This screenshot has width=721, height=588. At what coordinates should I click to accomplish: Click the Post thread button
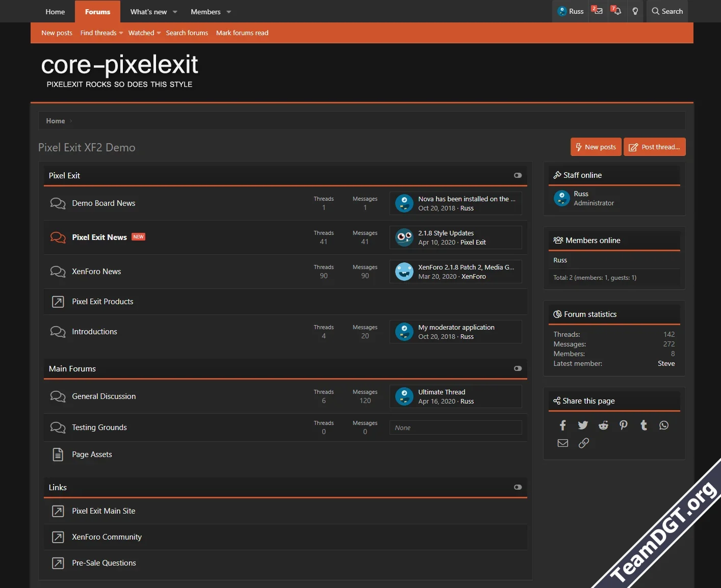(x=654, y=147)
